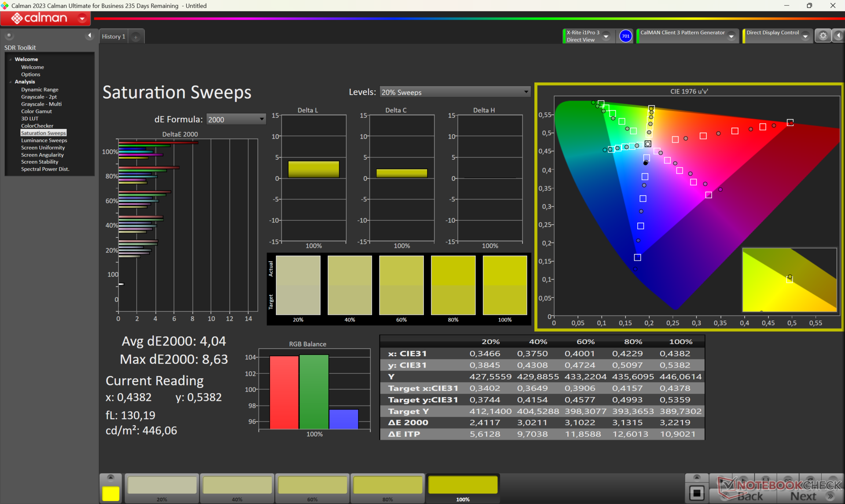Open the Levels 20% Sweeps dropdown
This screenshot has width=845, height=504.
tap(455, 92)
